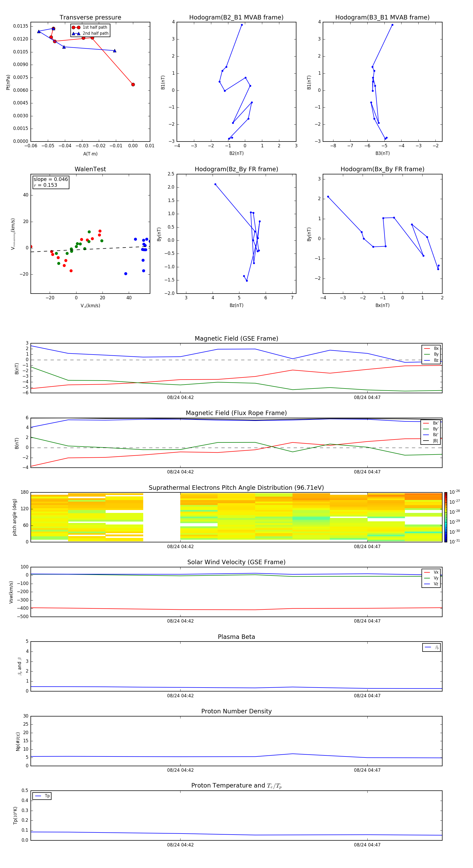Click the 'Hodogram(Bz_By FR frame)' title
Image resolution: width=473 pixels, height=868 pixels.
click(236, 169)
